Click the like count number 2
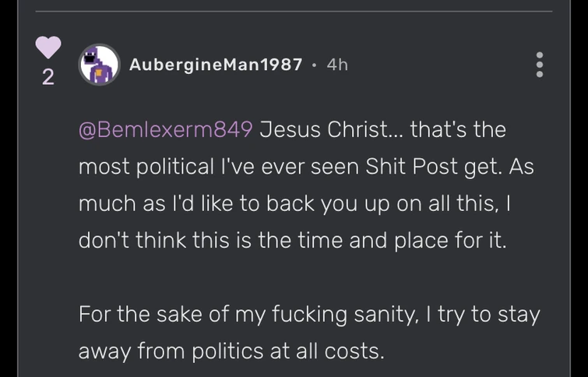The width and height of the screenshot is (588, 377). click(x=48, y=78)
